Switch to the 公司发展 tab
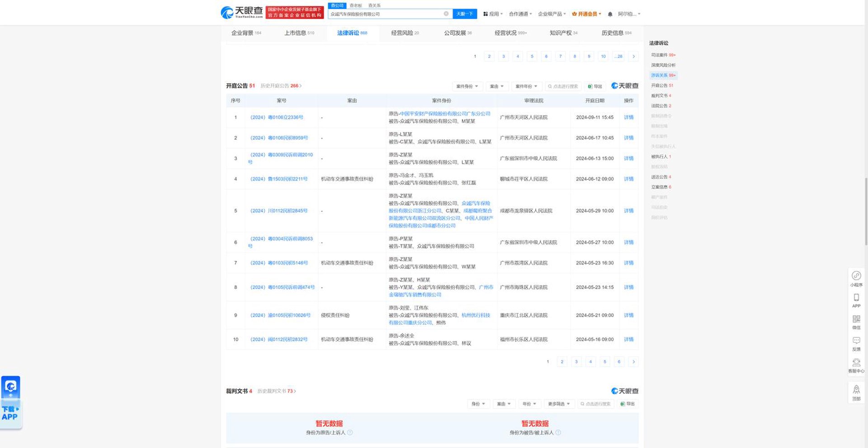868x448 pixels. pyautogui.click(x=458, y=33)
